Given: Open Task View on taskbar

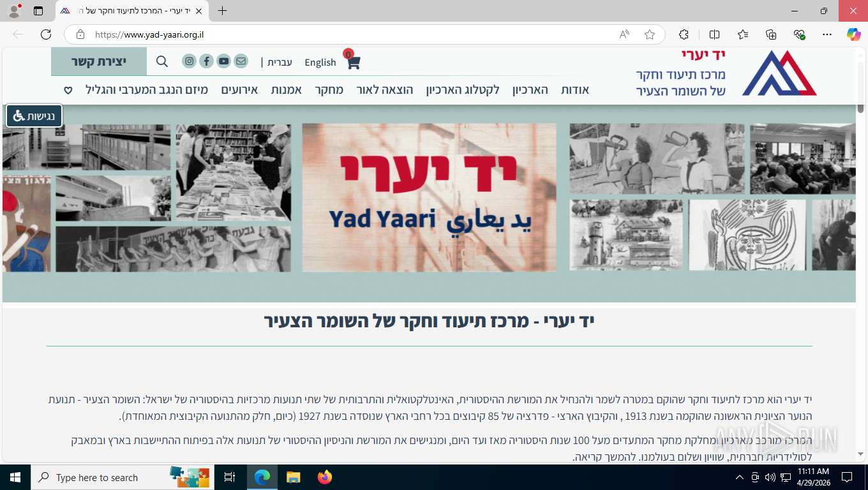Looking at the screenshot, I should (x=230, y=477).
